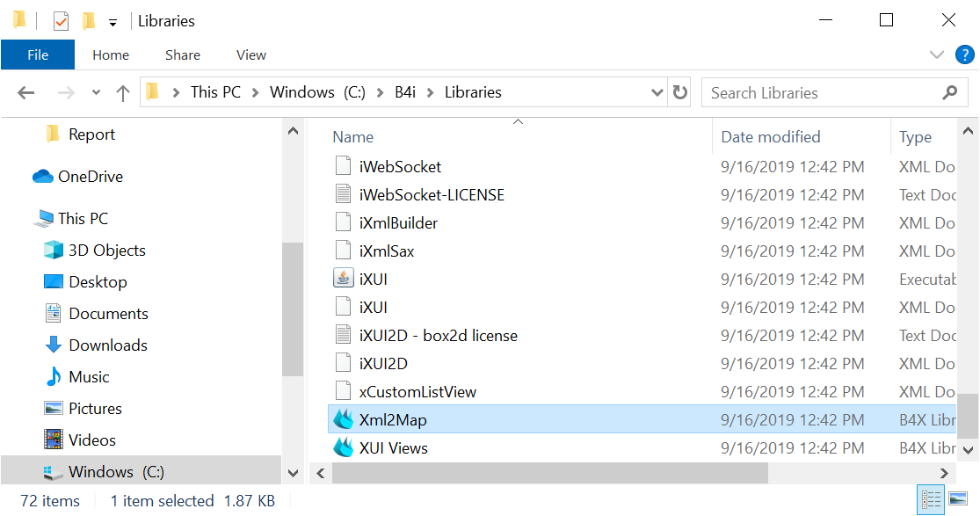Sort files by Date modified column
980x516 pixels.
771,137
